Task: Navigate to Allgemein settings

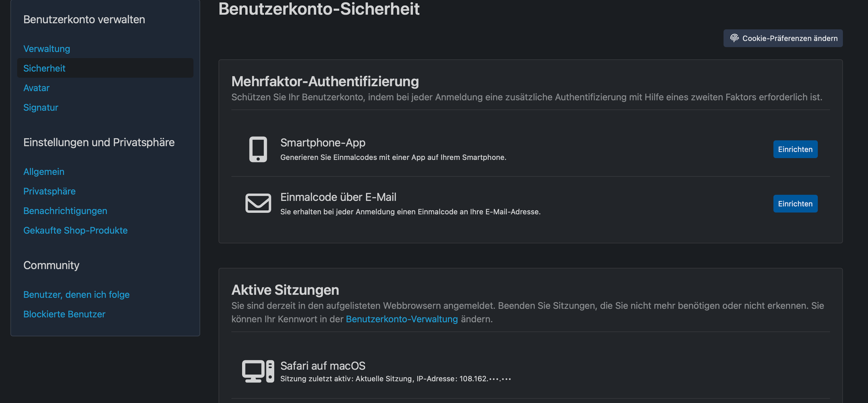Action: click(44, 172)
